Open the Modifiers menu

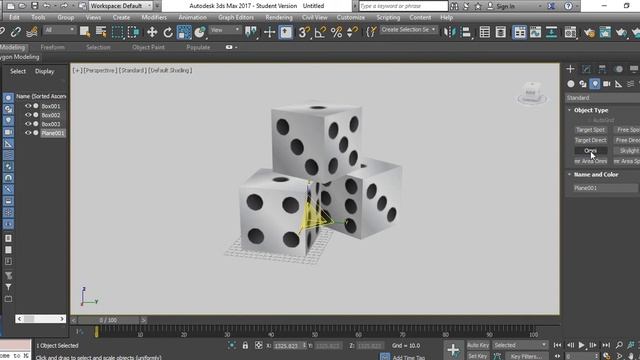pyautogui.click(x=154, y=18)
